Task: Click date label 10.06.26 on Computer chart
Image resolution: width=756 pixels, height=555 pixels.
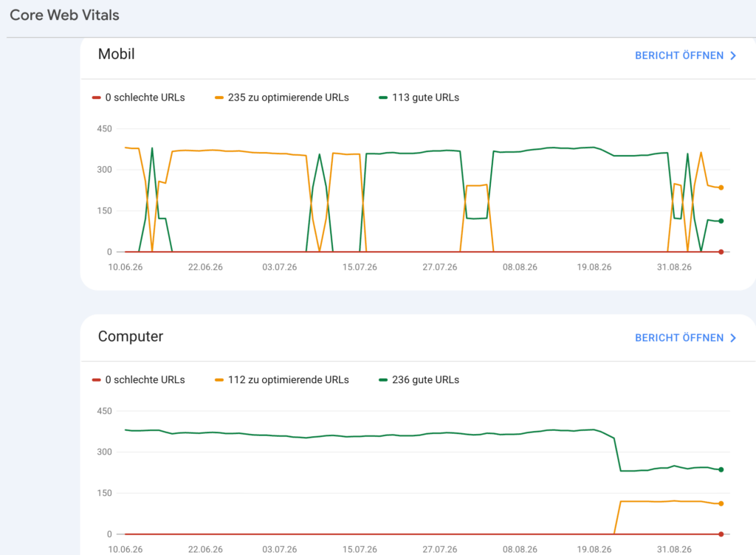Action: click(x=126, y=549)
